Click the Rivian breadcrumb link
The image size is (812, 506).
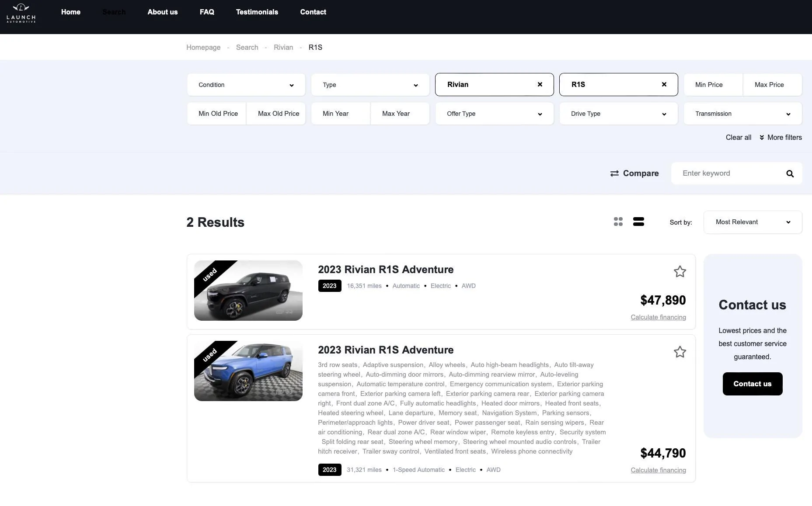[x=283, y=48]
